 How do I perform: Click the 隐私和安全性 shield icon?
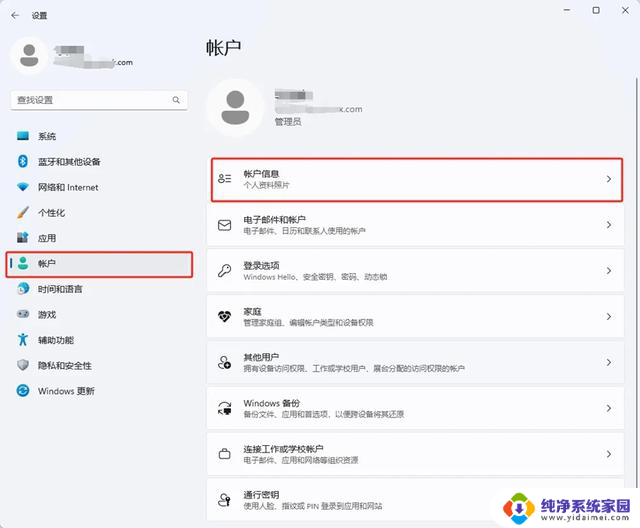click(23, 365)
